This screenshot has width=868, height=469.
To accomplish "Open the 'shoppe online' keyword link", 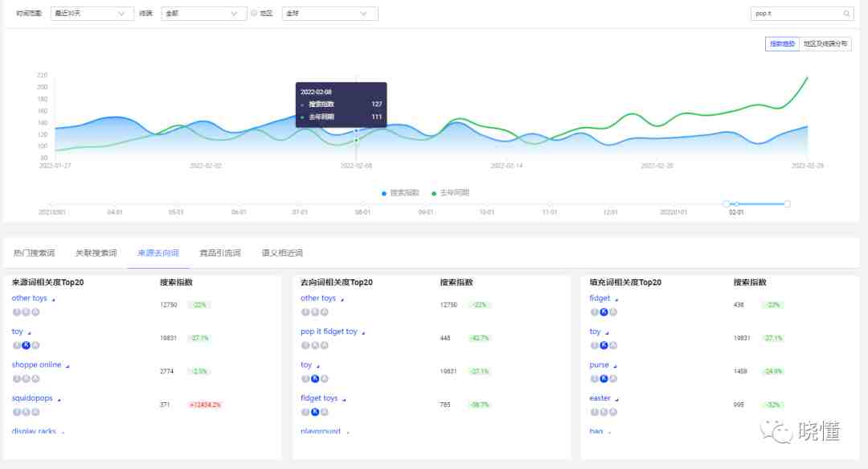I will pos(36,364).
